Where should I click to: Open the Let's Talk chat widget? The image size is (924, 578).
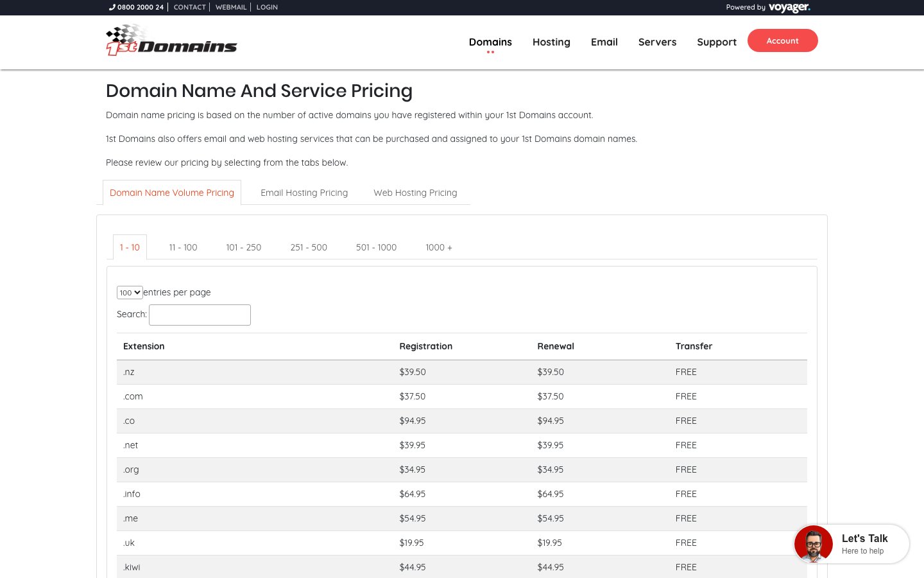851,544
